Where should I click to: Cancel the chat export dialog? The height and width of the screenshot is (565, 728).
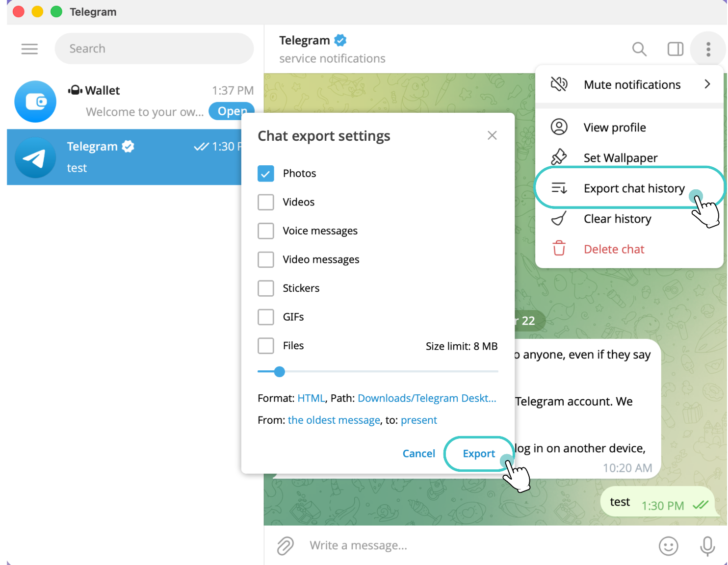point(419,454)
